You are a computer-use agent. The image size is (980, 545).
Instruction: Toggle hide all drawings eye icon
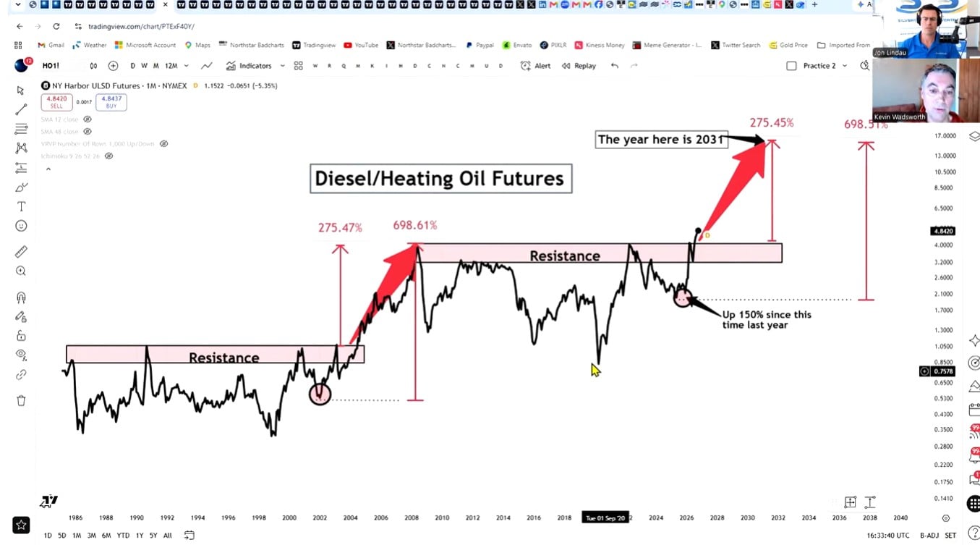point(21,355)
